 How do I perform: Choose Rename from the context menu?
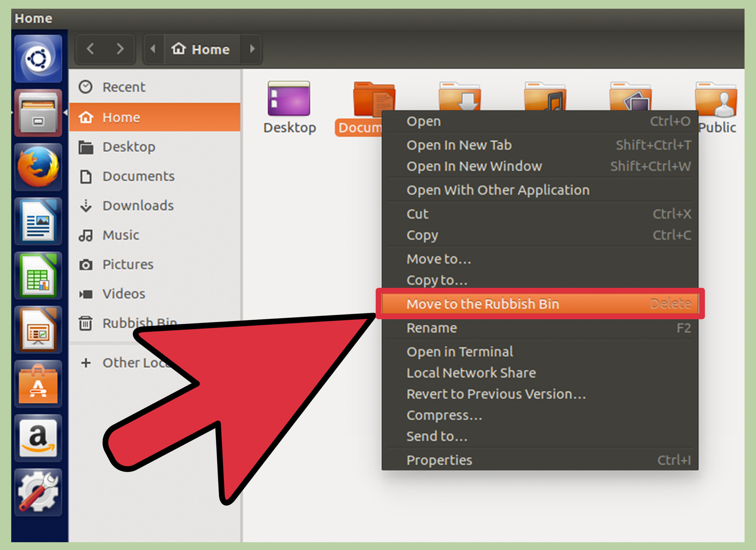pyautogui.click(x=540, y=328)
